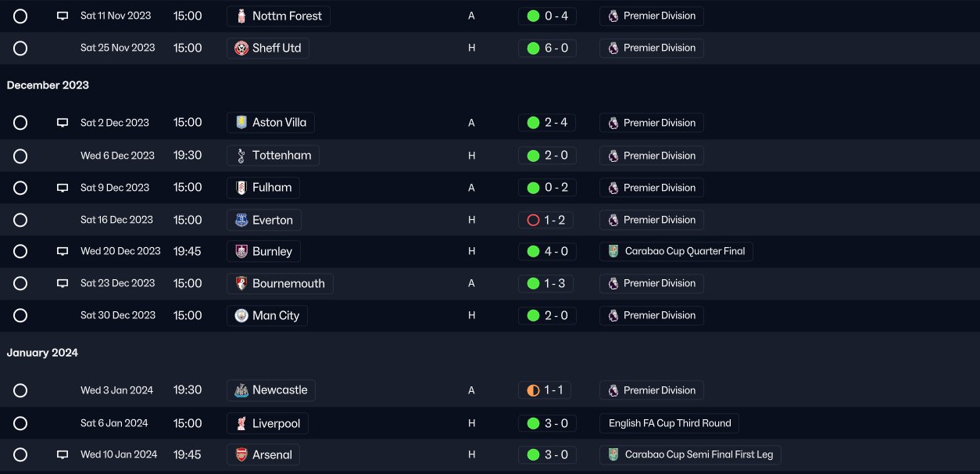
Task: Click the Man City club badge
Action: 241,316
